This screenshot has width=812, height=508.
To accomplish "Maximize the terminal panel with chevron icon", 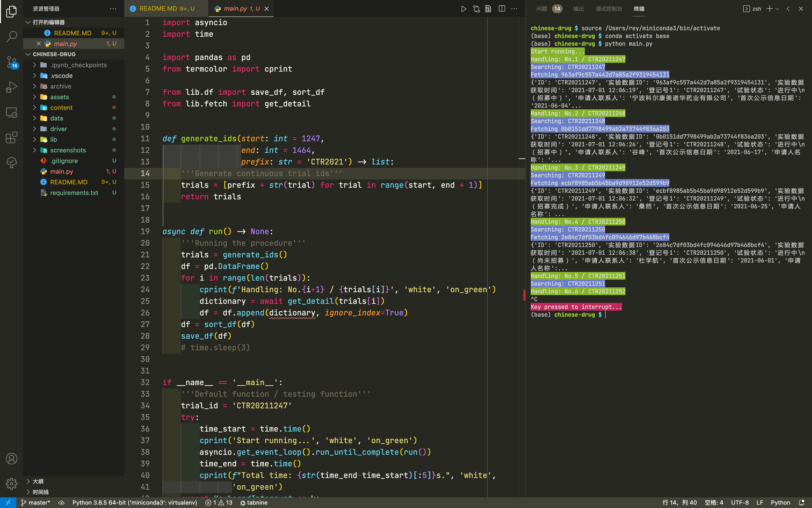I will click(x=788, y=9).
